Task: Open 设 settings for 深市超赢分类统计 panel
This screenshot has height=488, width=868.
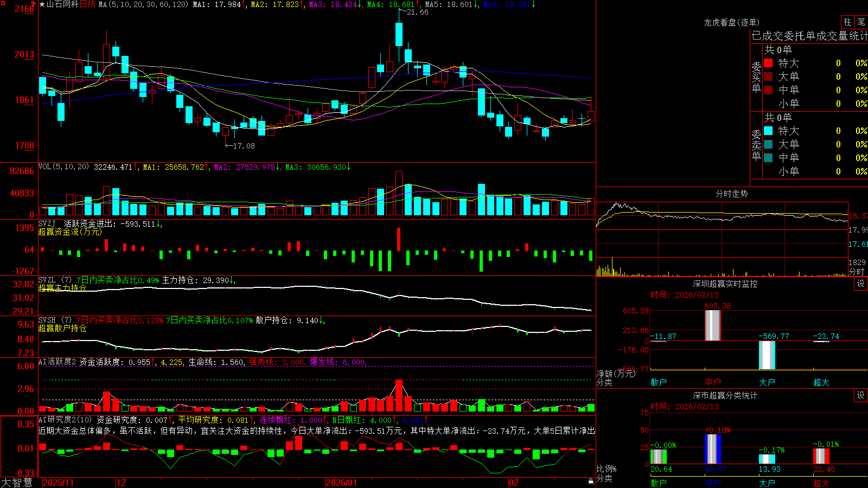Action: click(861, 395)
